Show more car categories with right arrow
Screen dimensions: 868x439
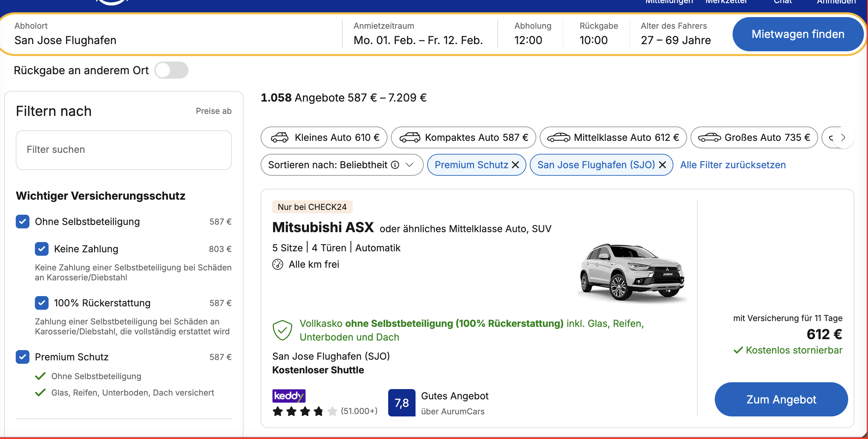point(843,137)
